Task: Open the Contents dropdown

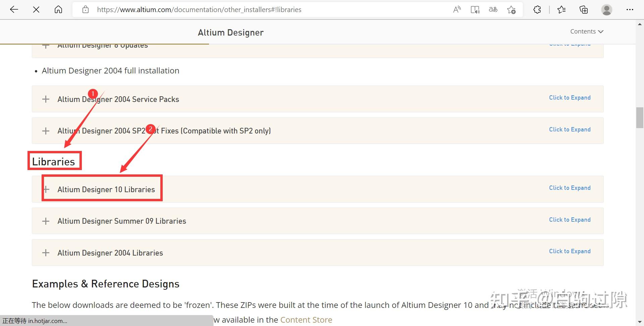Action: tap(587, 32)
